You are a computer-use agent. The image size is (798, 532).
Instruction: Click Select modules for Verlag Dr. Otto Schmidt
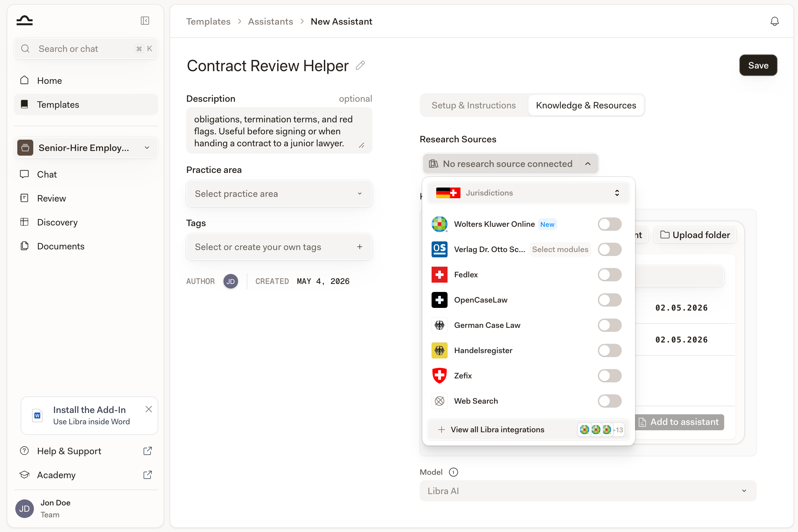click(560, 249)
